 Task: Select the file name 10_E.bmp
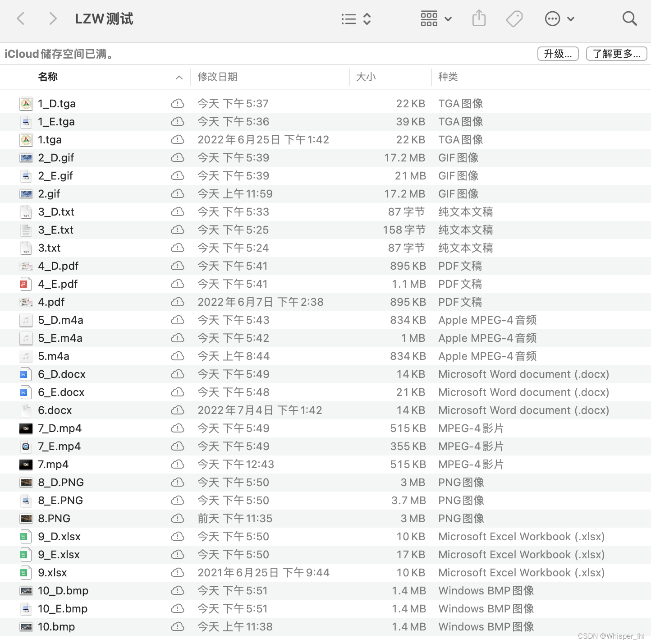(63, 609)
